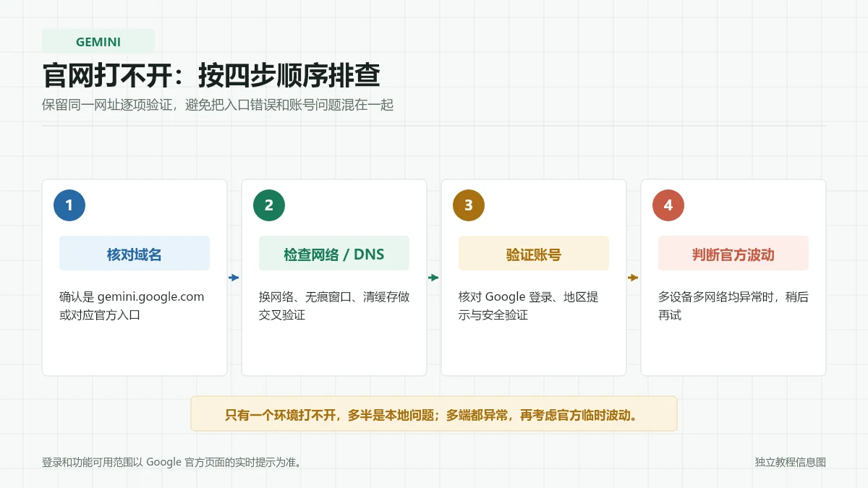
Task: Select the 检查网络 / DNS step heading
Action: tap(334, 254)
